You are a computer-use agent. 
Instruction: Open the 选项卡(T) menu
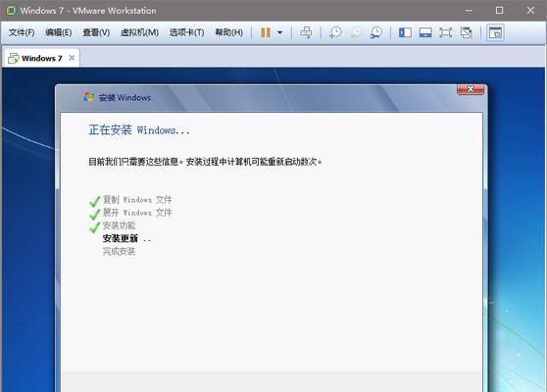pos(186,32)
